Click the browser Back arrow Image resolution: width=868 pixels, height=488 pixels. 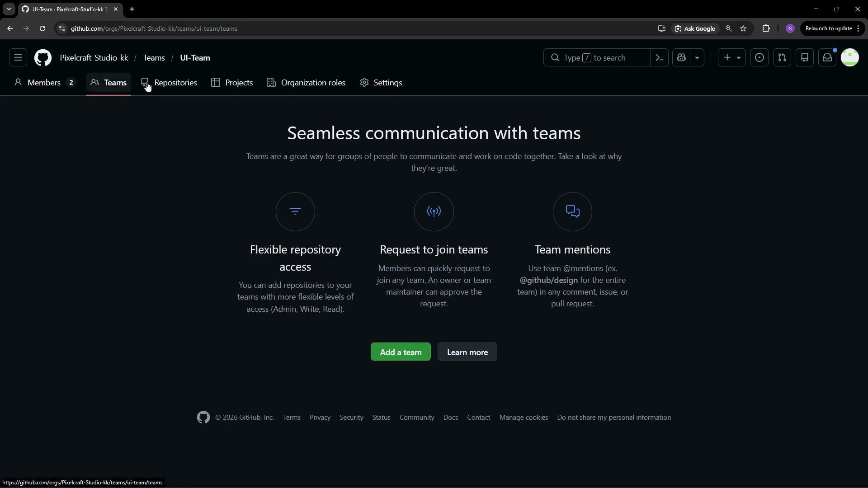point(10,28)
